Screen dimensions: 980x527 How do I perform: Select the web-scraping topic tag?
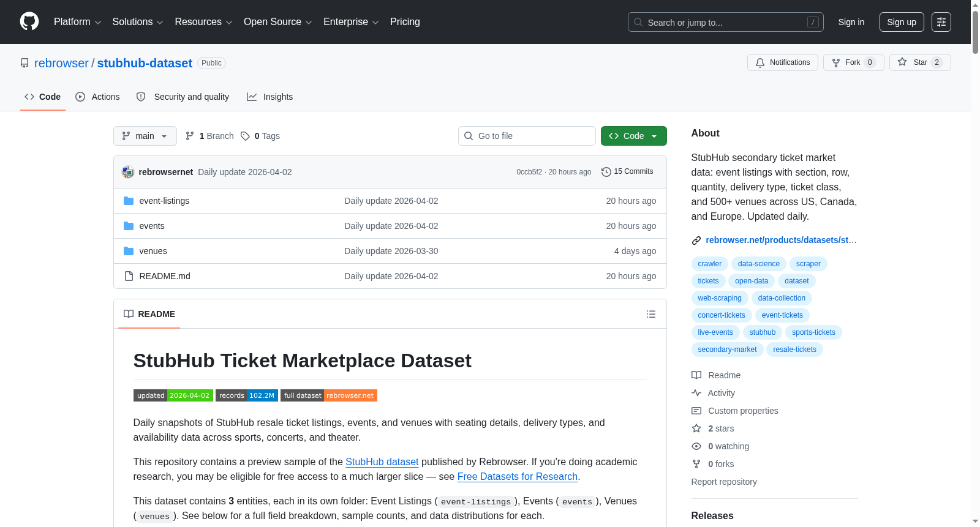[x=720, y=298]
